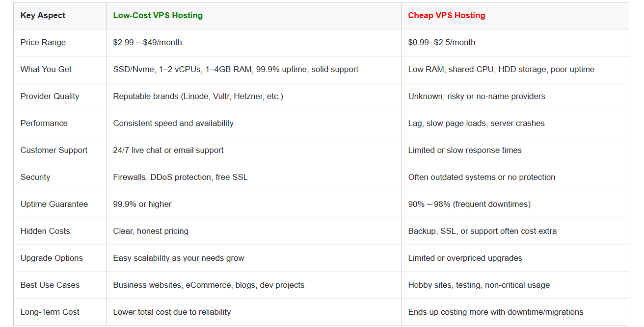Screen dimensions: 644x327
Task: Click the "$2.99 – $49/month" price cell
Action: [147, 42]
